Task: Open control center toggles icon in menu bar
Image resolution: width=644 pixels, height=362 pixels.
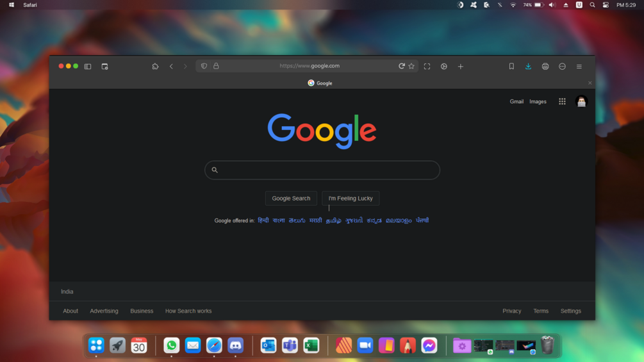Action: click(x=606, y=5)
